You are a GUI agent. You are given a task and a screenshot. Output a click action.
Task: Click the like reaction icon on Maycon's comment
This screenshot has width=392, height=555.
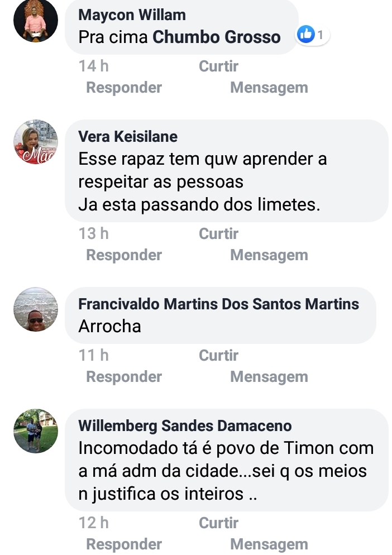coord(306,35)
